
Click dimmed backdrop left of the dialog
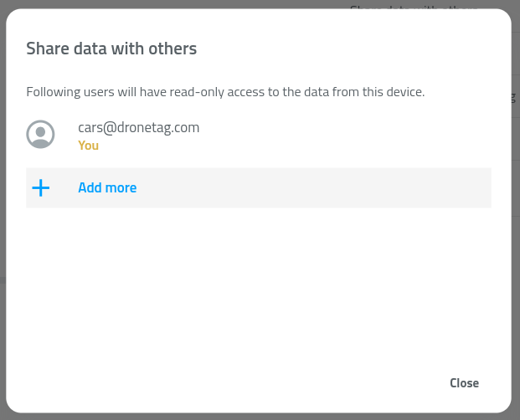coord(3,209)
